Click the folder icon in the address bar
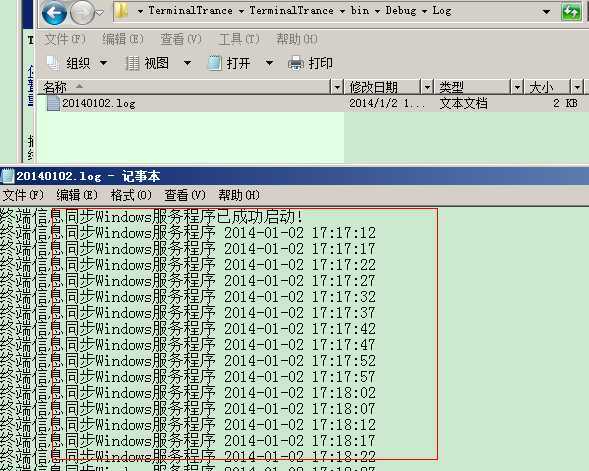 coord(121,11)
